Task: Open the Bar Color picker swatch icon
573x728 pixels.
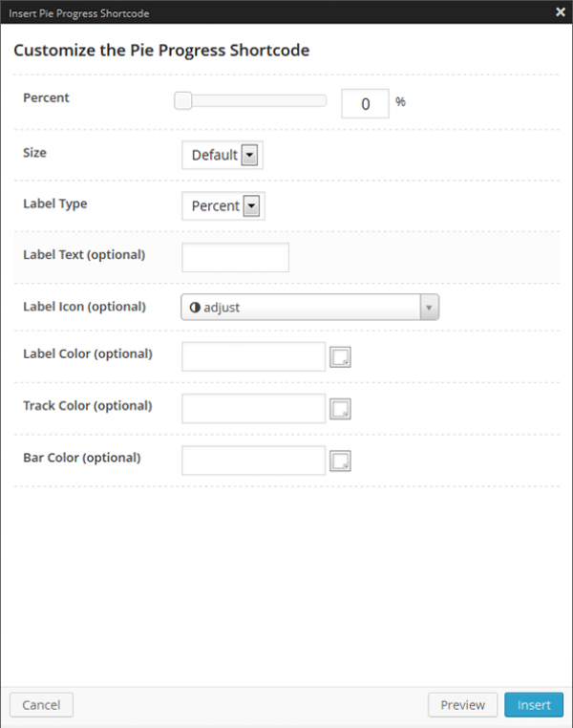Action: pos(341,460)
